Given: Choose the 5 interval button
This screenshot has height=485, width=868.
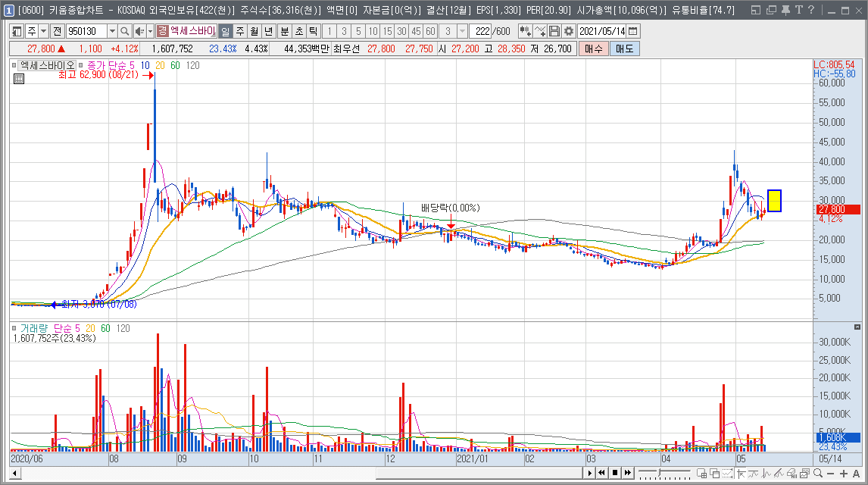Looking at the screenshot, I should click(358, 32).
